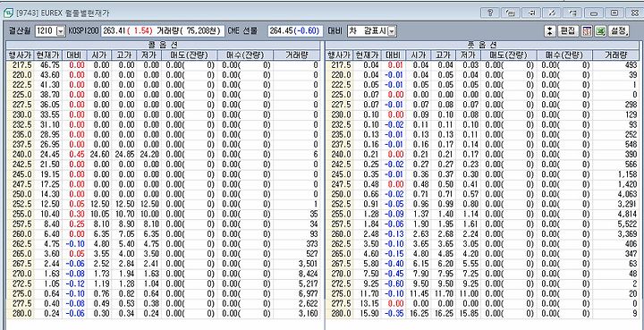Image resolution: width=644 pixels, height=330 pixels.
Task: Click the KOSPI200 263.41 value field
Action: 163,30
